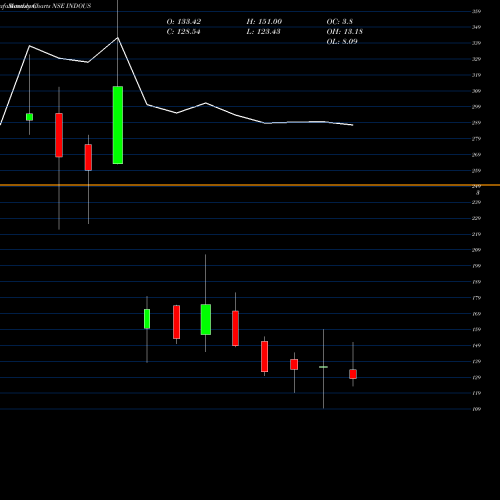Click the close price value C: 128.54
The height and width of the screenshot is (500, 500).
(x=183, y=32)
